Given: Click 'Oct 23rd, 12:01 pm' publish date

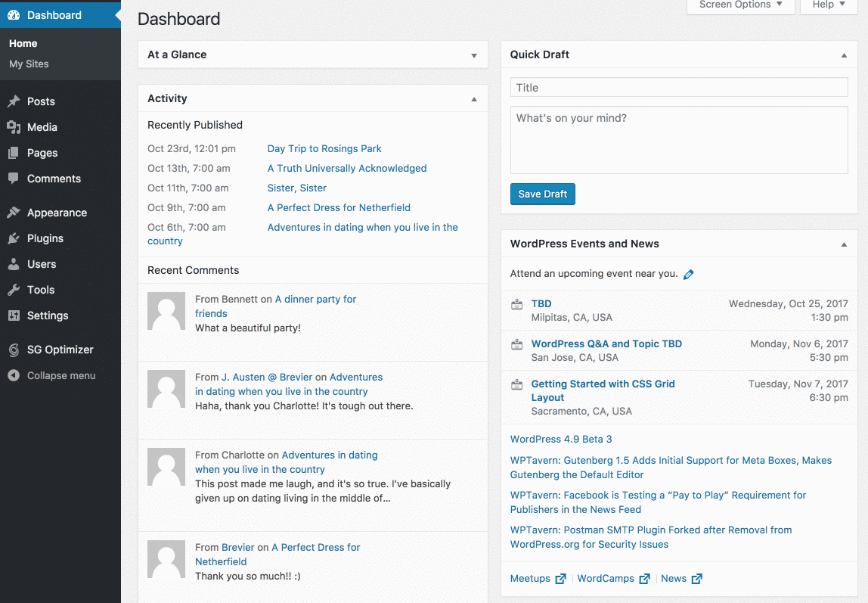Looking at the screenshot, I should pyautogui.click(x=191, y=148).
